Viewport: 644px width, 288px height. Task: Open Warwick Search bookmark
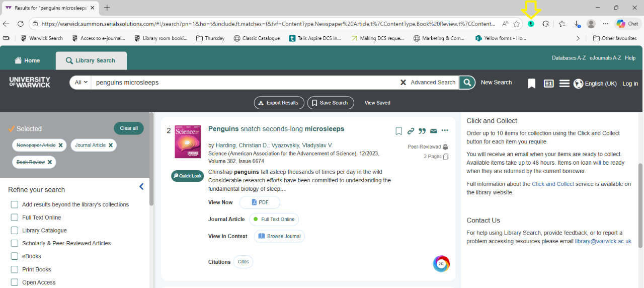click(x=42, y=38)
